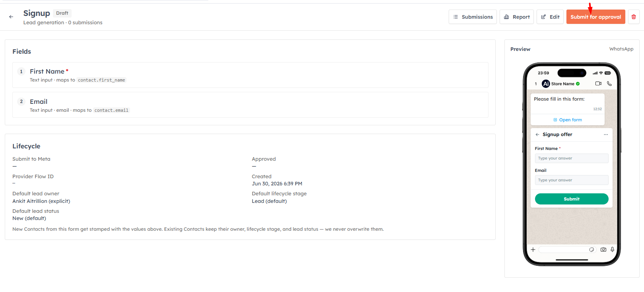Click field number 1 badge
Viewport: 644px width, 292px height.
(21, 71)
